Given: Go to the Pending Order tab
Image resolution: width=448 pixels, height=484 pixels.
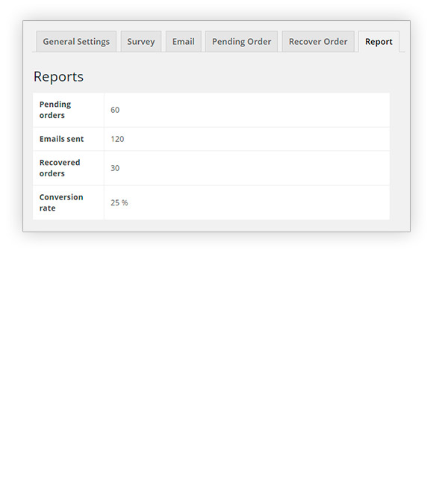Looking at the screenshot, I should click(241, 42).
